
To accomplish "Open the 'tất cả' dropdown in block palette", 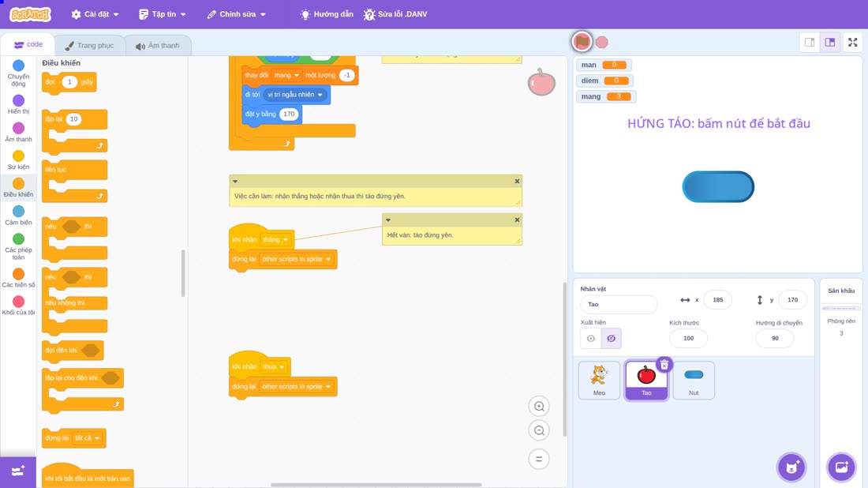I will tap(88, 438).
